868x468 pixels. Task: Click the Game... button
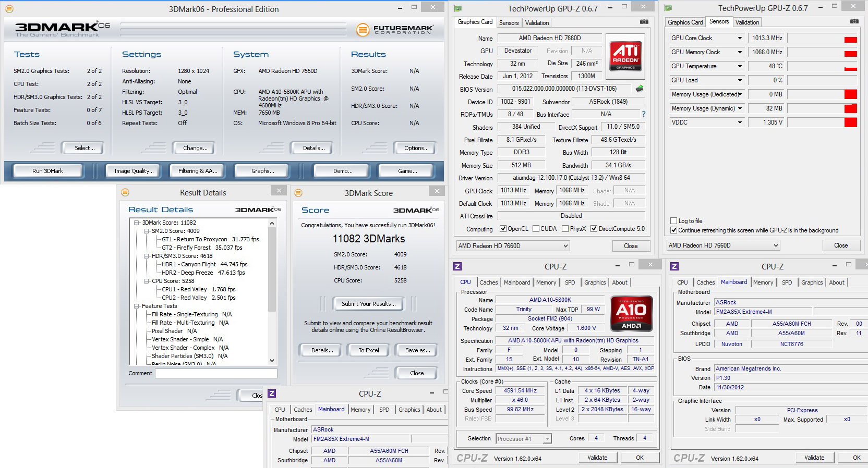click(407, 171)
